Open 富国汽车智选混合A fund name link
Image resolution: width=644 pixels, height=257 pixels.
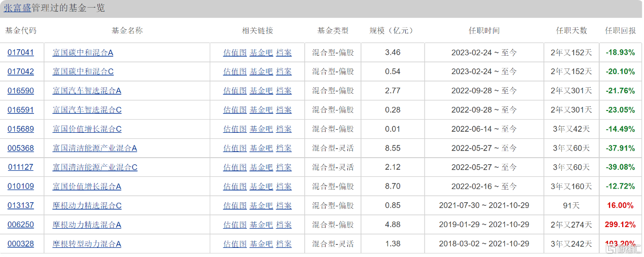point(87,91)
